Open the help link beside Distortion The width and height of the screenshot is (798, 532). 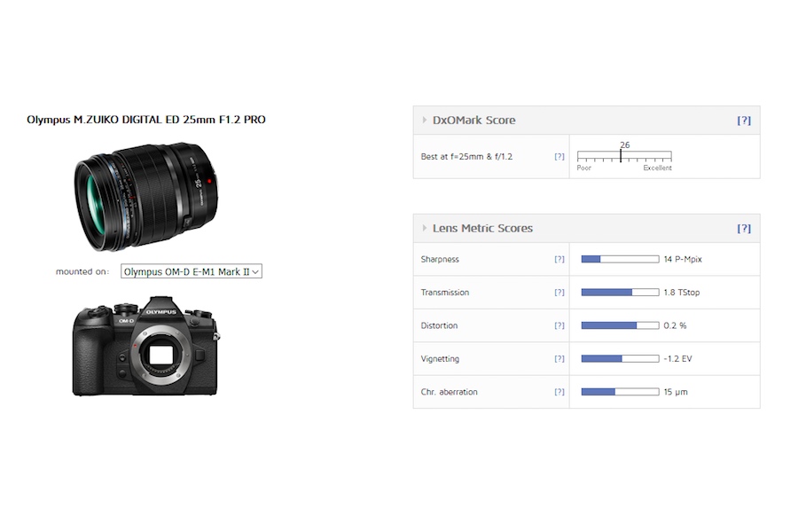point(559,325)
